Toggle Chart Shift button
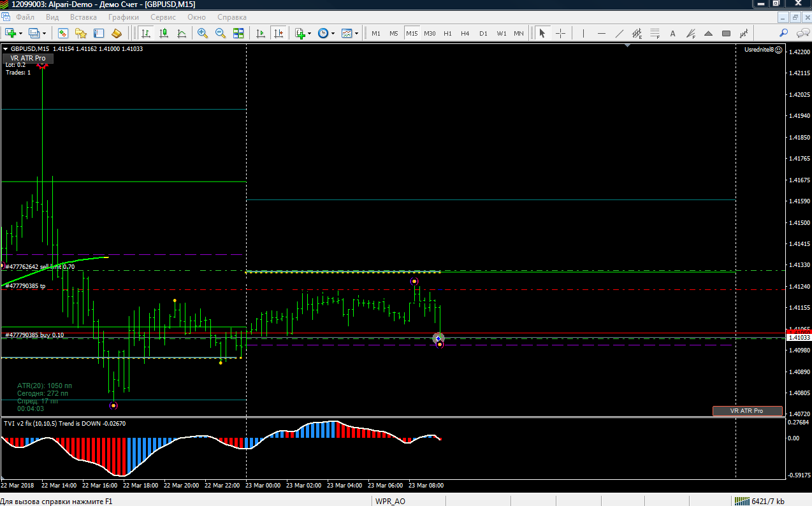Viewport: 812px width, 506px height. pyautogui.click(x=278, y=33)
